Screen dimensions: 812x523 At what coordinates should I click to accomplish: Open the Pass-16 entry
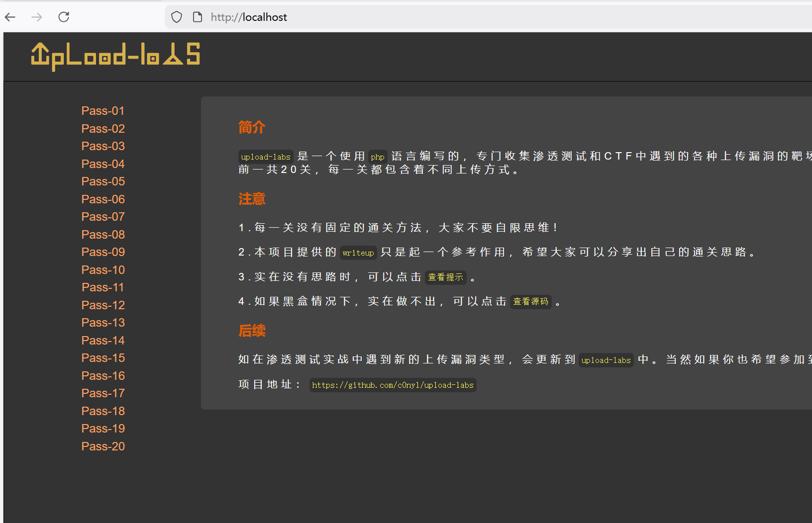[x=103, y=376]
